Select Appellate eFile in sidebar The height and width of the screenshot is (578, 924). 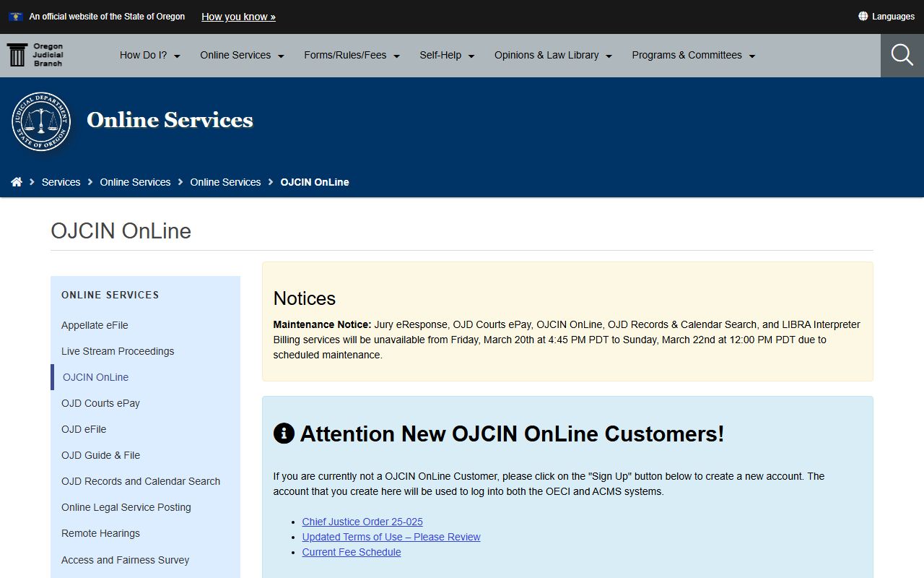pyautogui.click(x=95, y=325)
